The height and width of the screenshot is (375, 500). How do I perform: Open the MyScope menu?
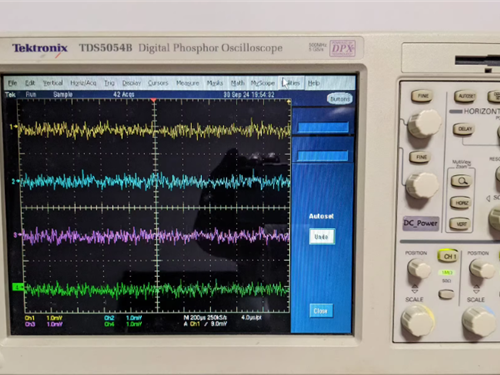[263, 83]
